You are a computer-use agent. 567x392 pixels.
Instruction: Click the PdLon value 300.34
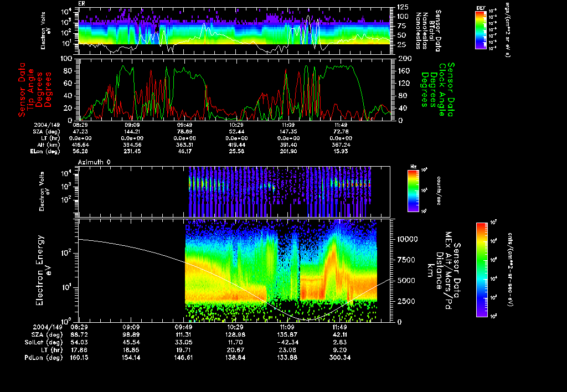tap(340, 357)
